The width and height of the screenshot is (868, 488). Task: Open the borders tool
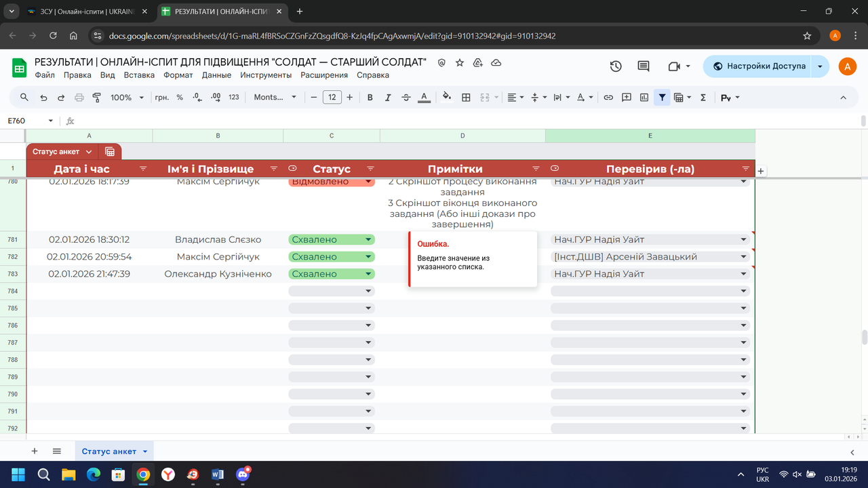coord(466,98)
